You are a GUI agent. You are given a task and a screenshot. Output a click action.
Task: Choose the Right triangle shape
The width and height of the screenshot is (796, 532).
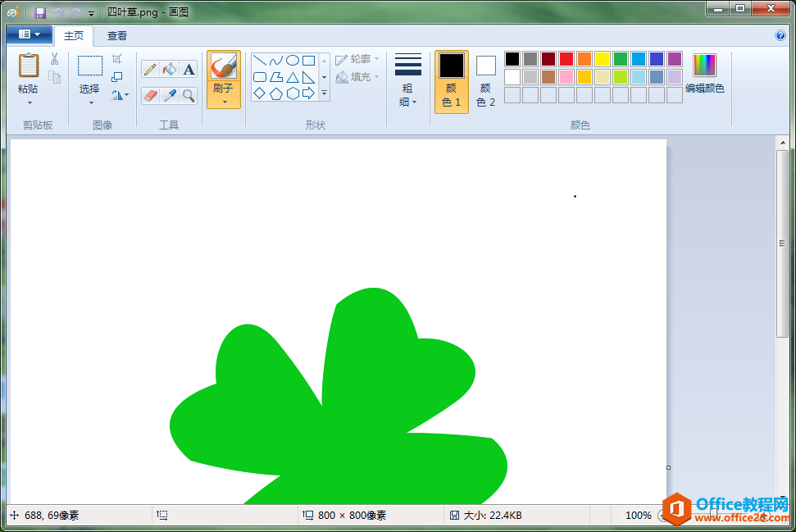click(309, 77)
